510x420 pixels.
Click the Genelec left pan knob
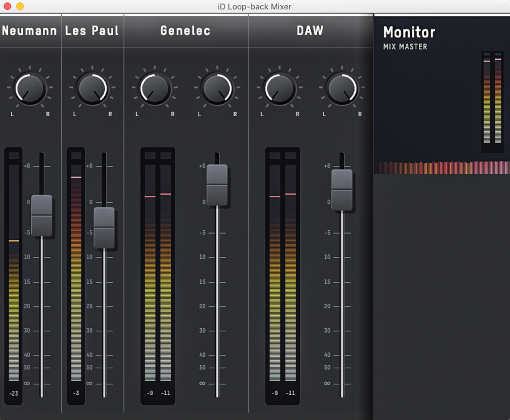click(155, 89)
